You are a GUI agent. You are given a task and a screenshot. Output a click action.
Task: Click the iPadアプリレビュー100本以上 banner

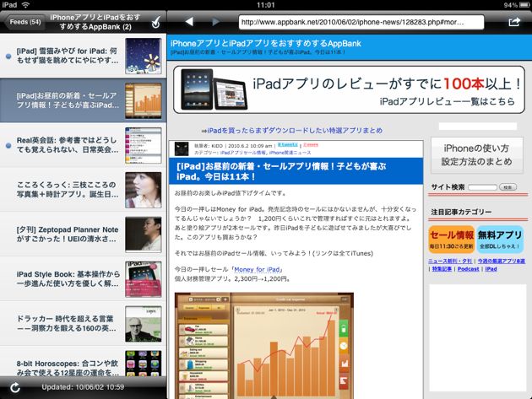pyautogui.click(x=349, y=89)
